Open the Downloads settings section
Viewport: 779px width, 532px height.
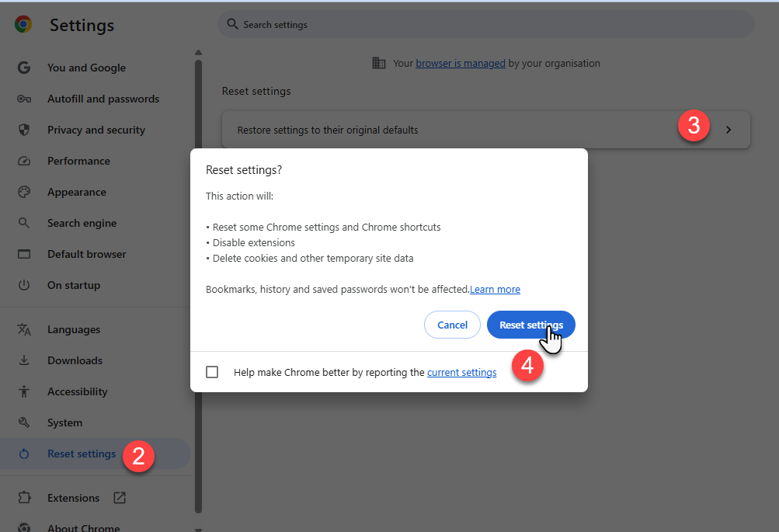75,360
